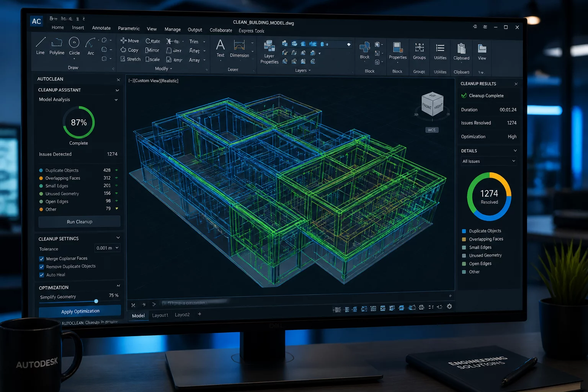Switch to the Layout2 tab
This screenshot has width=588, height=392.
[182, 315]
